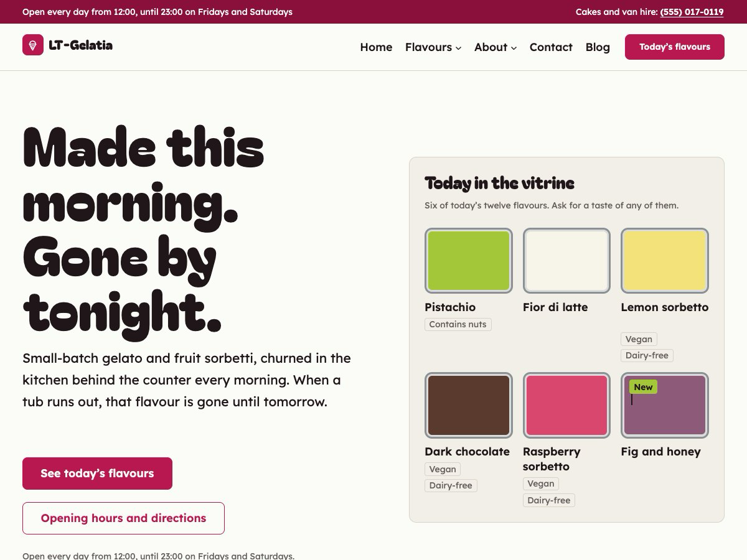The width and height of the screenshot is (747, 560).
Task: Pick the Raspberry sorbetto pink swatch
Action: coord(566,405)
